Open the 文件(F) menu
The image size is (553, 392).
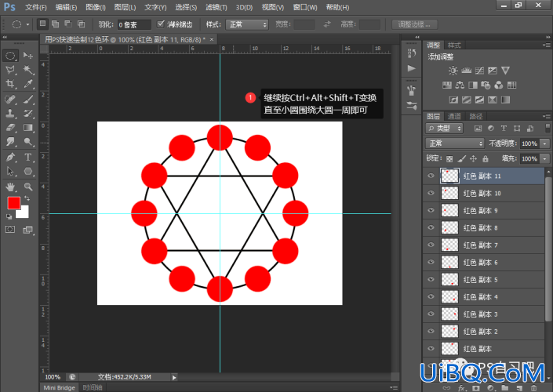coord(35,7)
